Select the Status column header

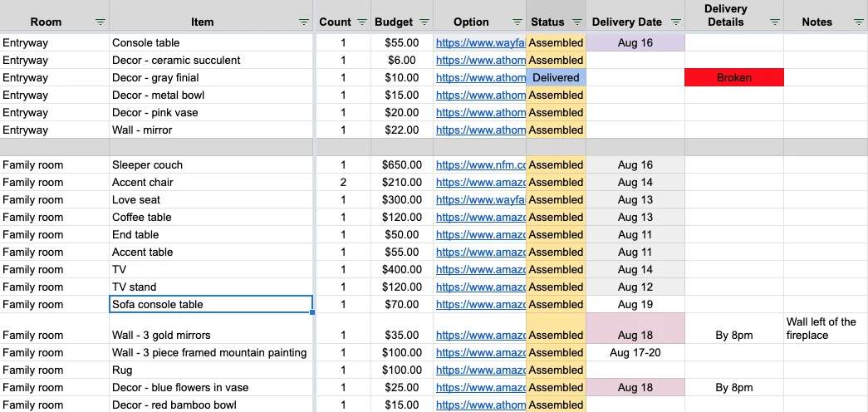point(556,16)
